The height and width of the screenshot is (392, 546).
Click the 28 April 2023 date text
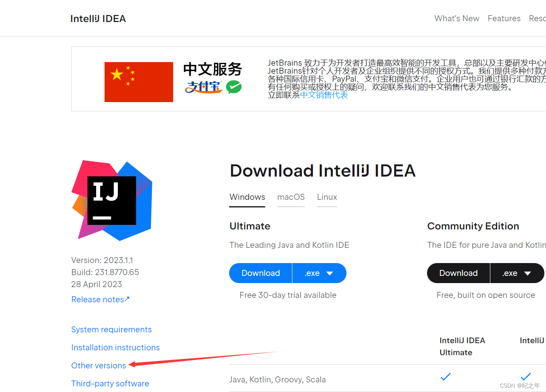[97, 284]
